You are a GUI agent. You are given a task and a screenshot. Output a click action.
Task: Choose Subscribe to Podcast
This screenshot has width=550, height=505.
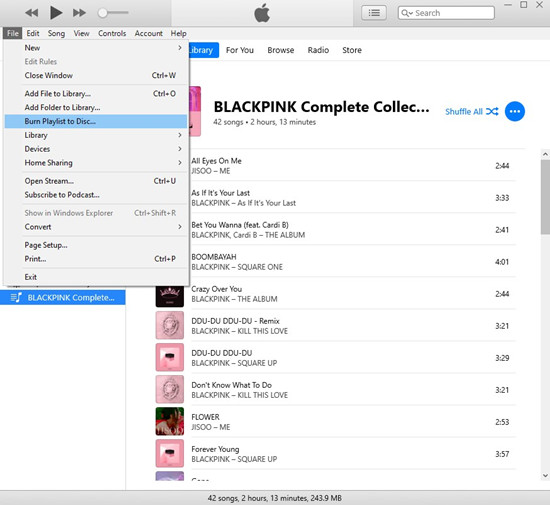pos(96,195)
